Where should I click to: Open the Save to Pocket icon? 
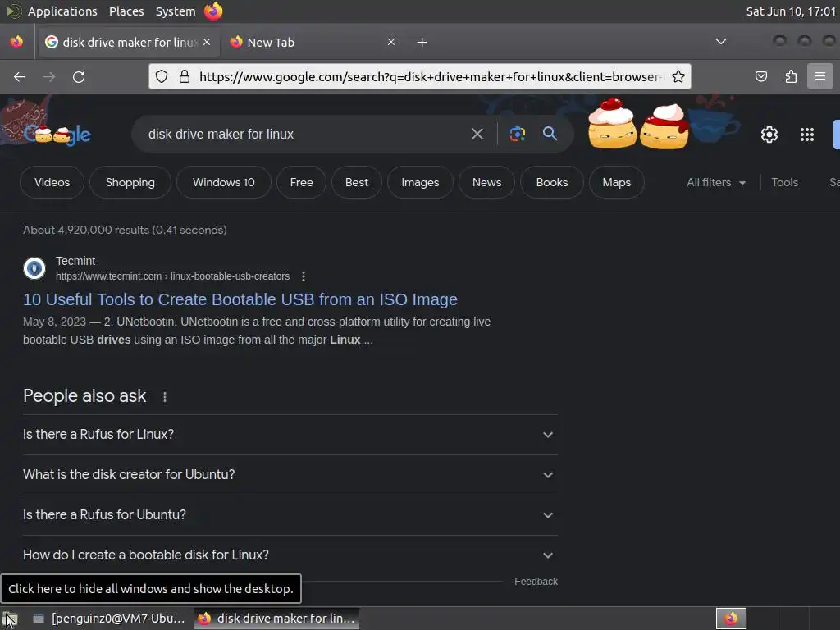click(x=760, y=76)
